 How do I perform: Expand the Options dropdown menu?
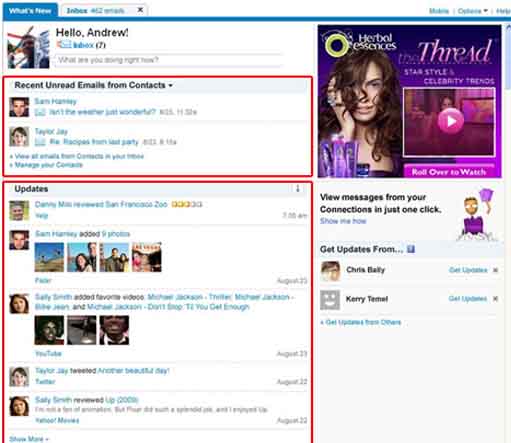click(x=472, y=11)
